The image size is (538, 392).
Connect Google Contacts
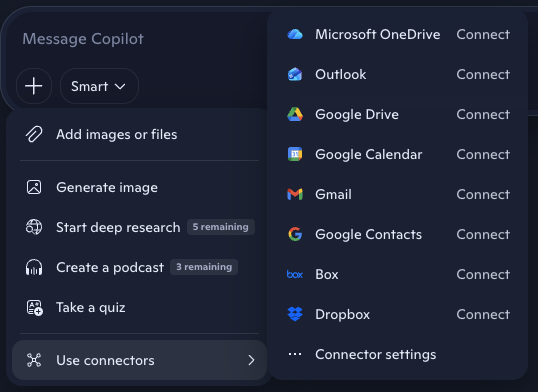[x=483, y=234]
